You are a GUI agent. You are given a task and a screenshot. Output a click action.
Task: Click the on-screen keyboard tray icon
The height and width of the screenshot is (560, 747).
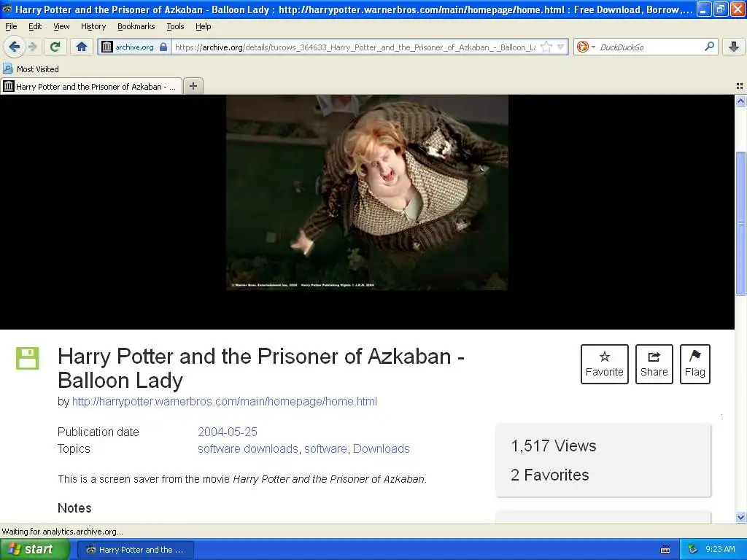(665, 550)
